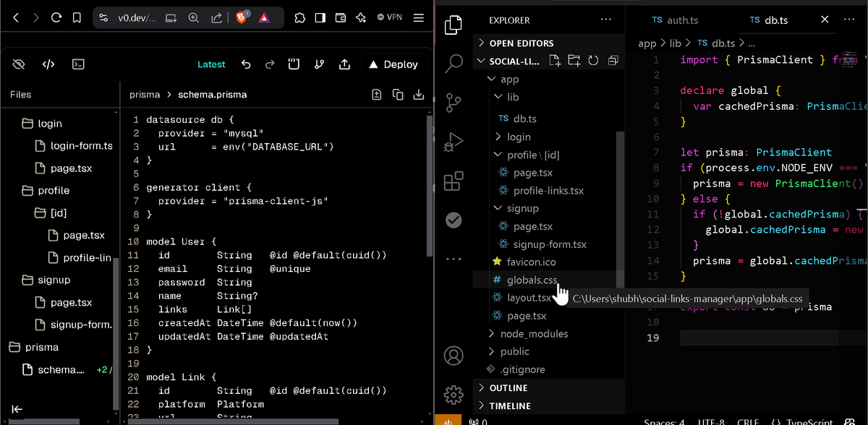868x425 pixels.
Task: Open globals.css in VS Code Explorer
Action: click(x=532, y=280)
